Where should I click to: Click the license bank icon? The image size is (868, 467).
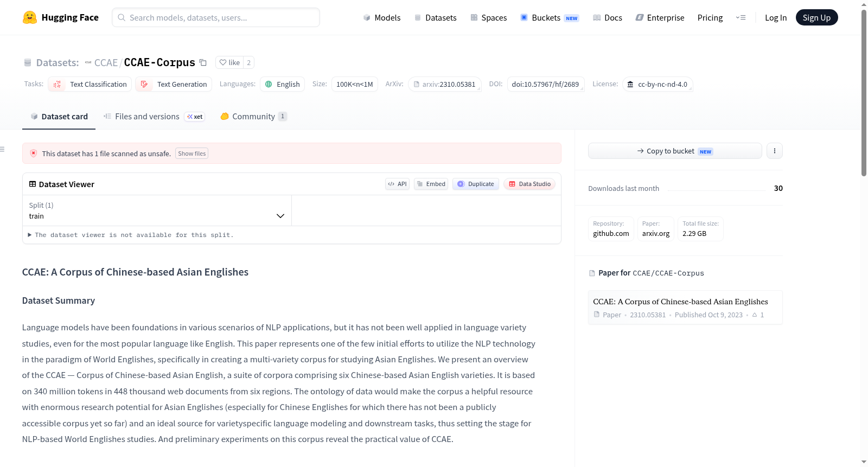pos(630,84)
